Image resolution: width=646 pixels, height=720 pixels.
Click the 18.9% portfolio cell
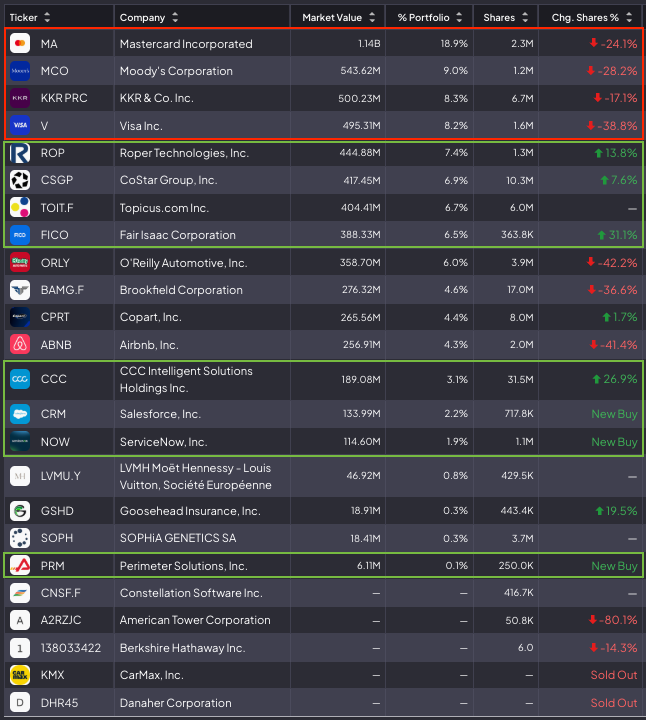pyautogui.click(x=454, y=44)
